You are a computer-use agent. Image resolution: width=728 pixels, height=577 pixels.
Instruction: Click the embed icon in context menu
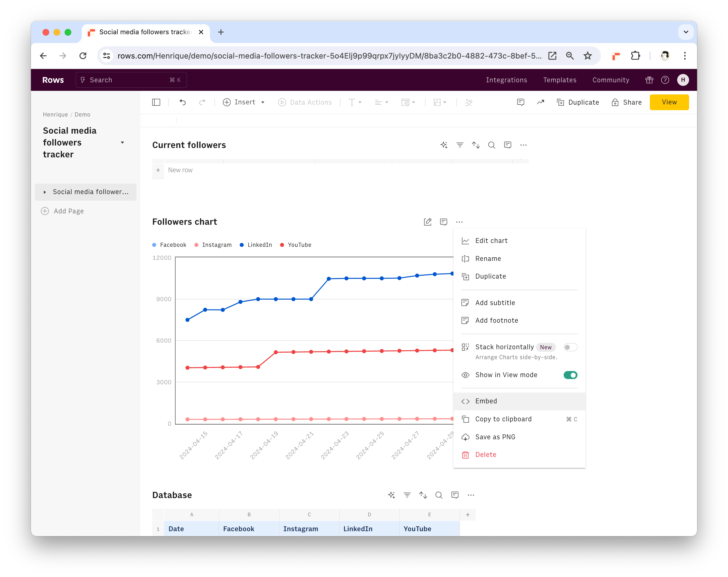coord(465,401)
